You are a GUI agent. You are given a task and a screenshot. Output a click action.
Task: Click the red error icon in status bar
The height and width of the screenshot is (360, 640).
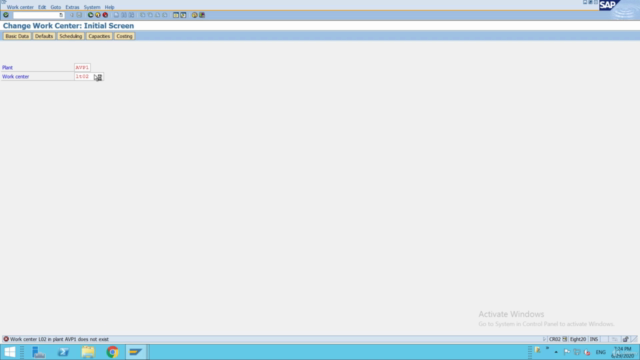point(6,339)
